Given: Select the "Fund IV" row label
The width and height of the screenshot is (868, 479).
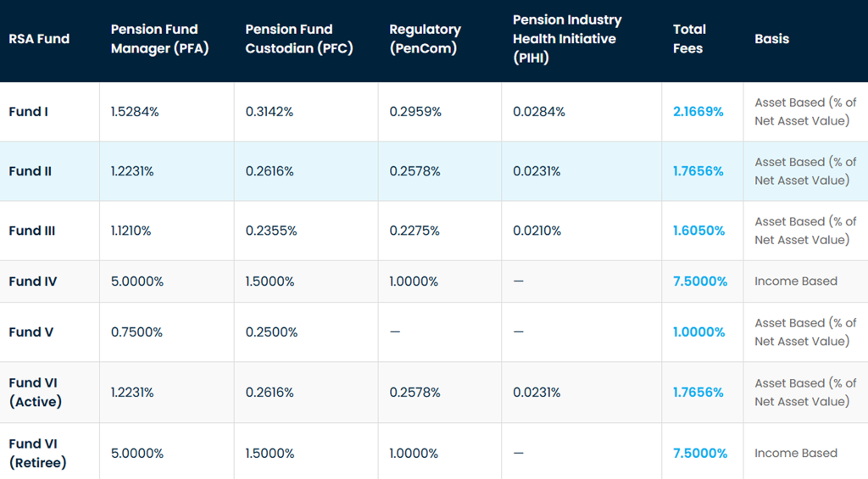Looking at the screenshot, I should pos(33,281).
